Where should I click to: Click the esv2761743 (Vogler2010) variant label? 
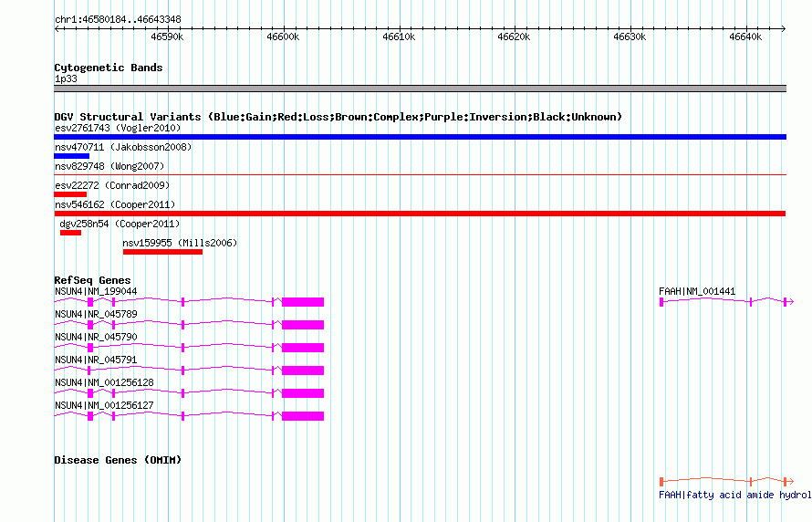(x=118, y=128)
